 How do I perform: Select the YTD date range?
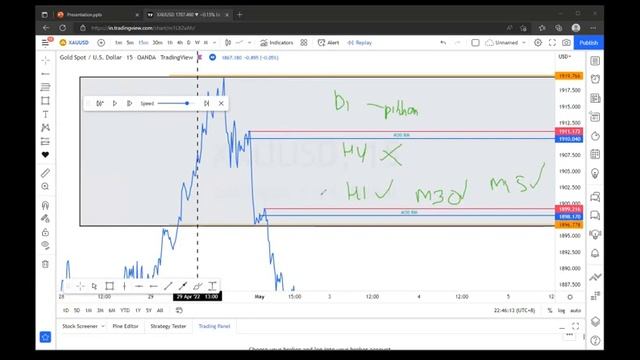click(x=125, y=311)
